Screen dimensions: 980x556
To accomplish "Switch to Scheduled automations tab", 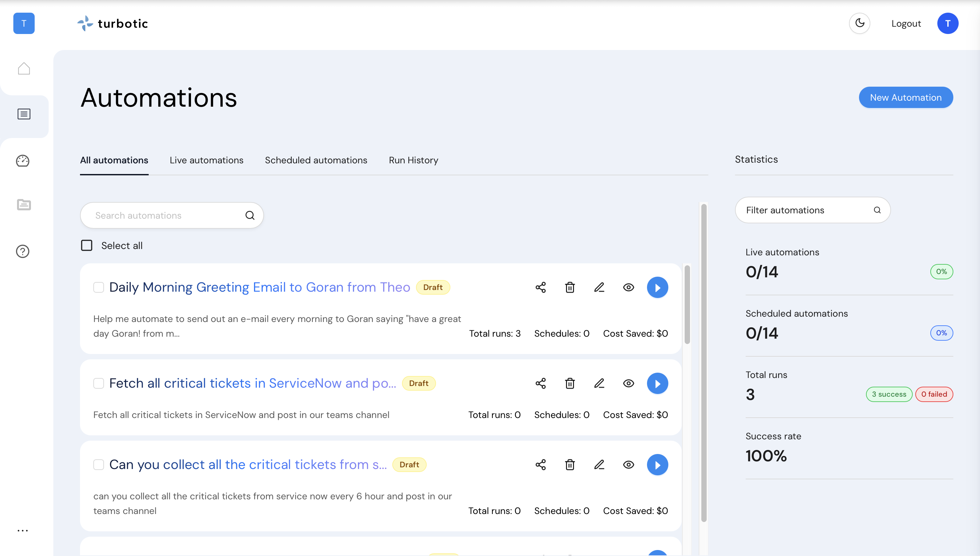I will coord(316,160).
